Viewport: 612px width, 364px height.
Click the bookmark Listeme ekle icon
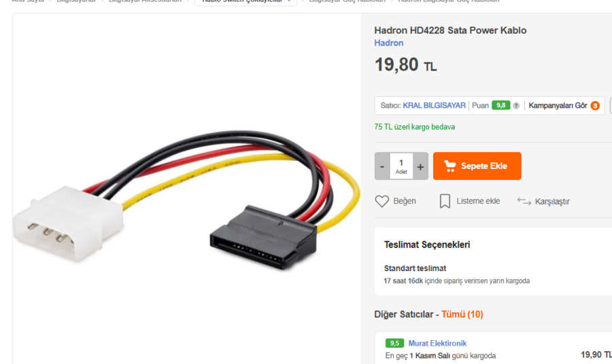(445, 201)
